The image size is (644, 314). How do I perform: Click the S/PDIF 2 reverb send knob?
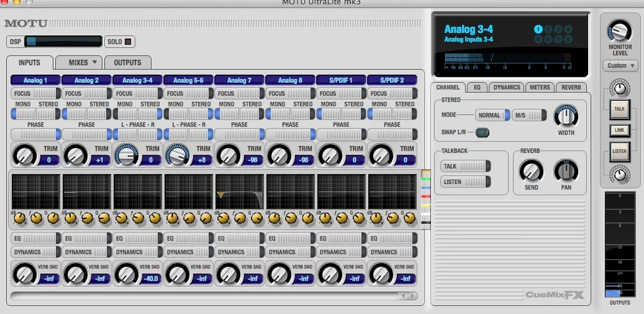click(x=381, y=273)
